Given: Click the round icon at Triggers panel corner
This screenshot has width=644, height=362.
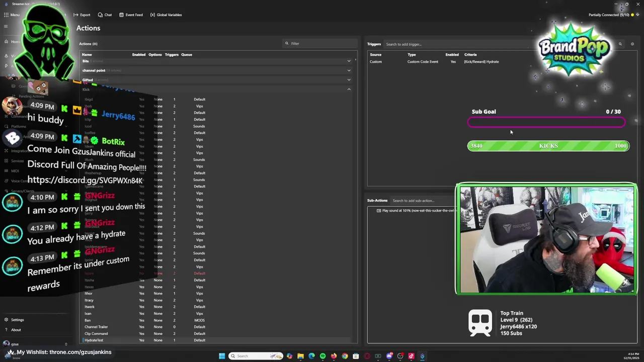Looking at the screenshot, I should (x=632, y=44).
